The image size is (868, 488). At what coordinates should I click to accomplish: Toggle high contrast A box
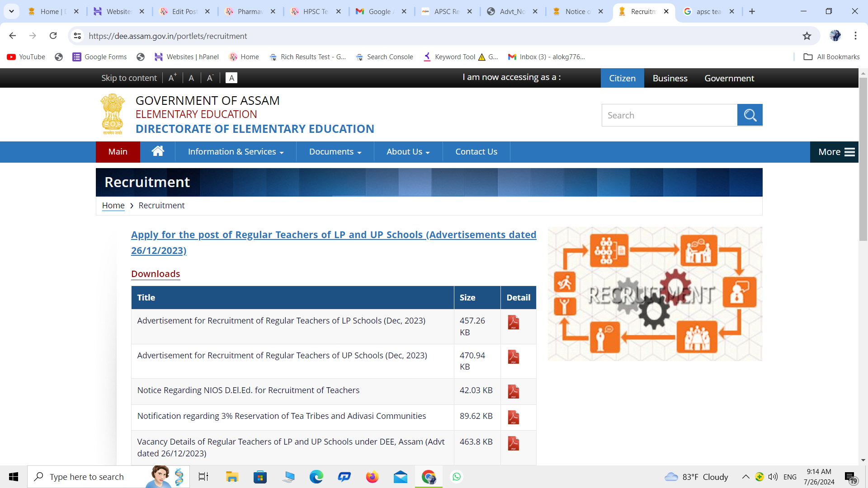pos(231,78)
